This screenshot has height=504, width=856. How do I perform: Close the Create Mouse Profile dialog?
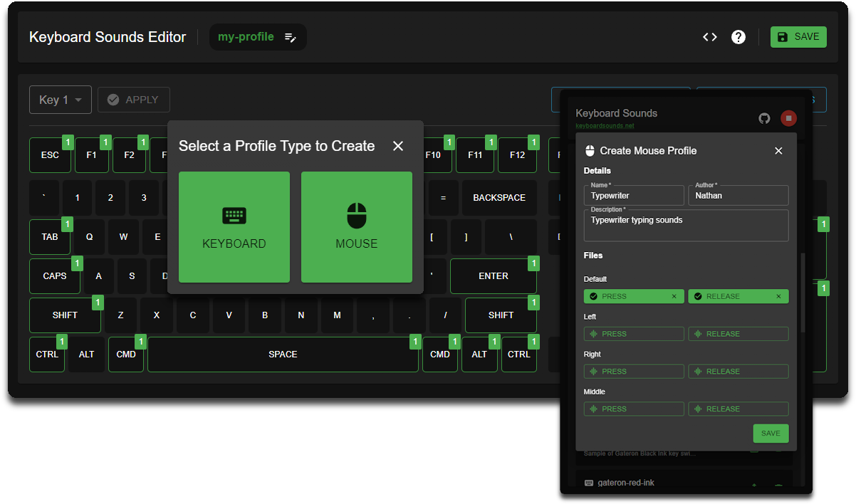tap(778, 151)
